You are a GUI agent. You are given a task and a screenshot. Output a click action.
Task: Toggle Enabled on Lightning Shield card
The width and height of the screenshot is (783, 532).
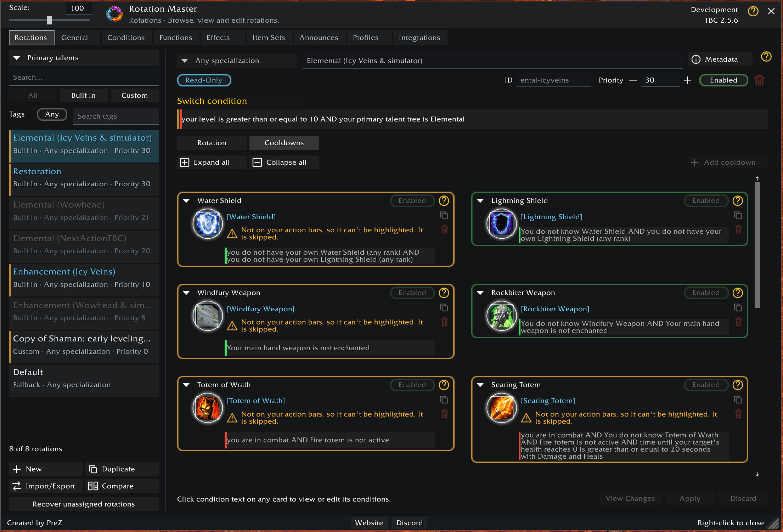(706, 201)
